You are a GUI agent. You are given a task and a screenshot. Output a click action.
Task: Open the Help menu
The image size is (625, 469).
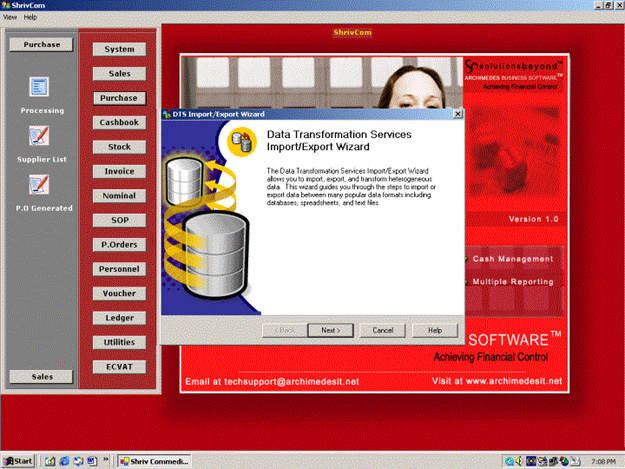30,17
